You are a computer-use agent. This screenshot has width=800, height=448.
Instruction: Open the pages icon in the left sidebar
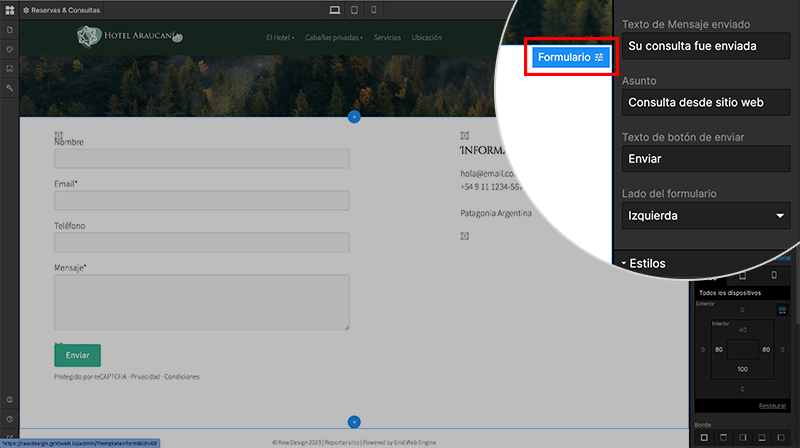pos(9,30)
